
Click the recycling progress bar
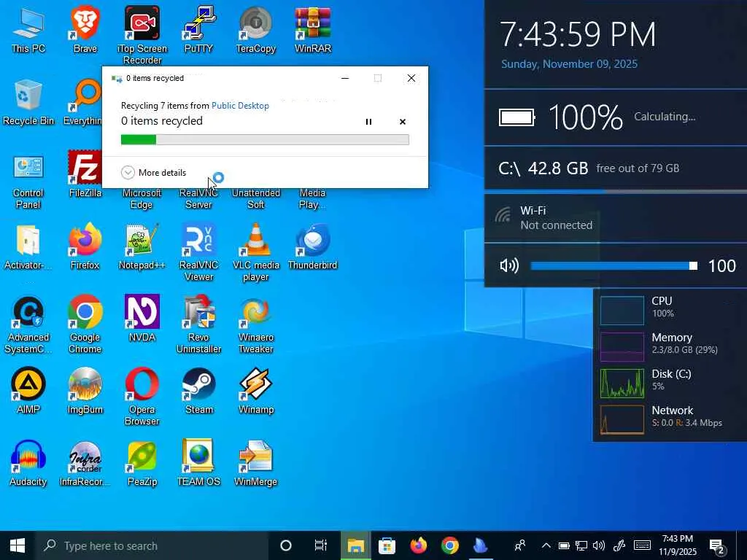265,139
